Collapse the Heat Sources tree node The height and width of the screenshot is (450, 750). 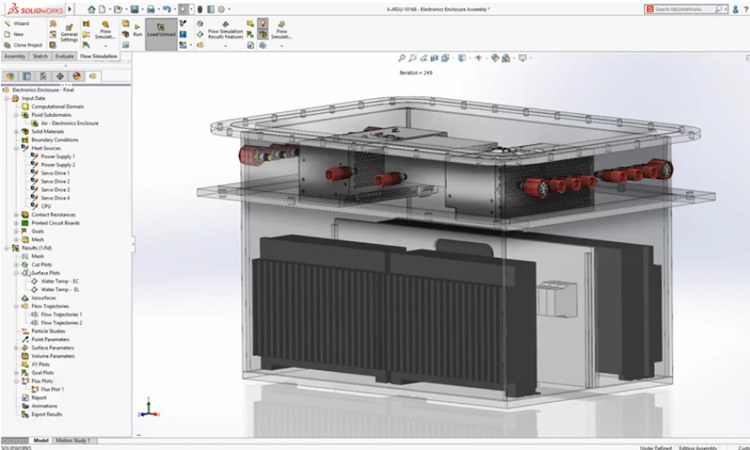coord(16,148)
